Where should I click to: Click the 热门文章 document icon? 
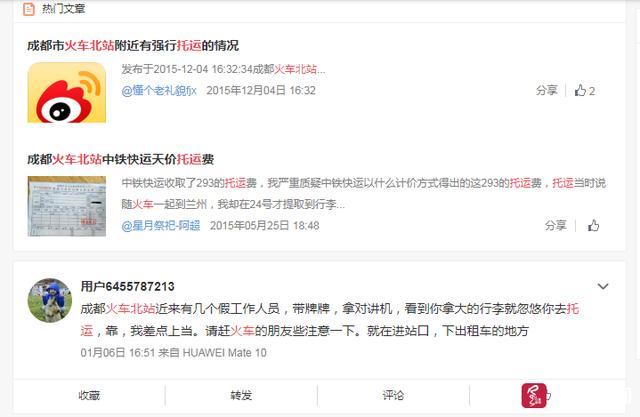(x=29, y=9)
